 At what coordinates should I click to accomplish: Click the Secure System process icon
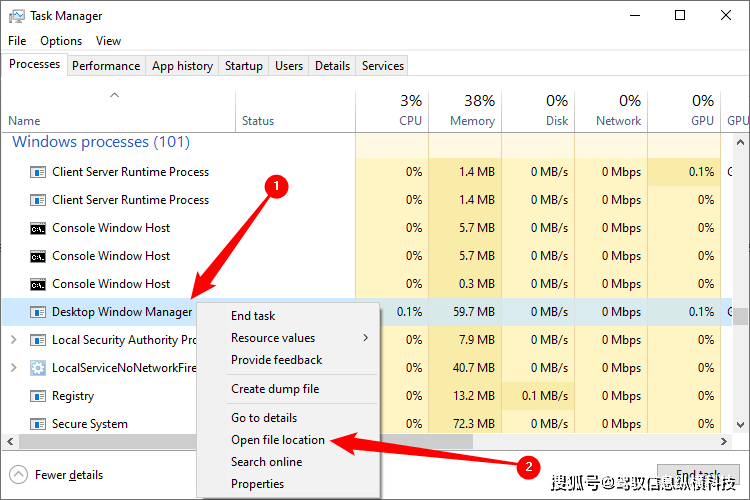[38, 424]
